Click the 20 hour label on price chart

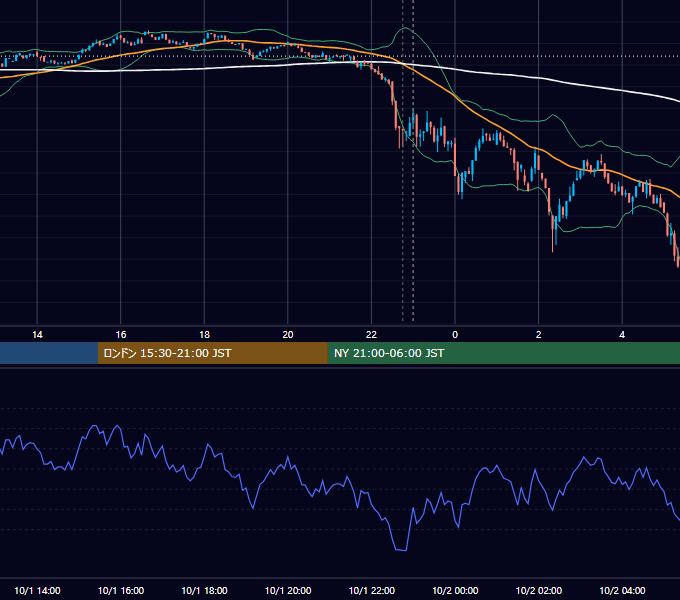288,335
